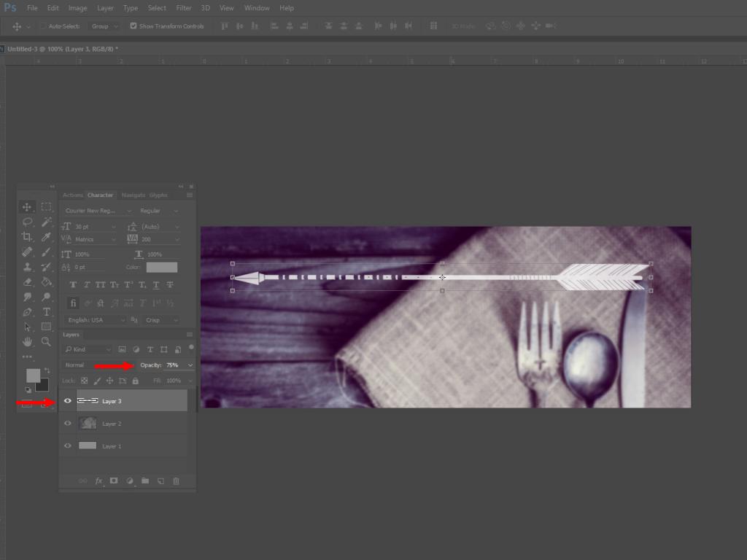Uncheck Show Transform Controls checkbox
This screenshot has height=560, width=747.
coord(133,26)
